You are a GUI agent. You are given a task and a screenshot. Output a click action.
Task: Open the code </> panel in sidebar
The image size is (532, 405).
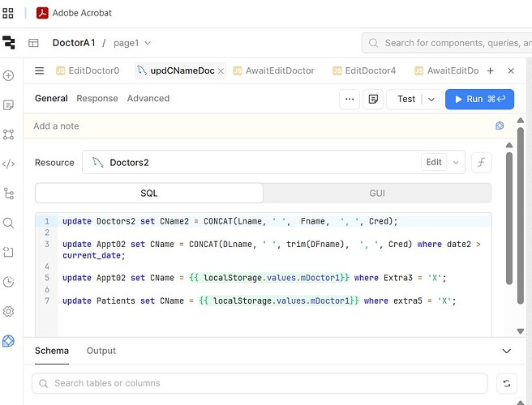click(8, 164)
